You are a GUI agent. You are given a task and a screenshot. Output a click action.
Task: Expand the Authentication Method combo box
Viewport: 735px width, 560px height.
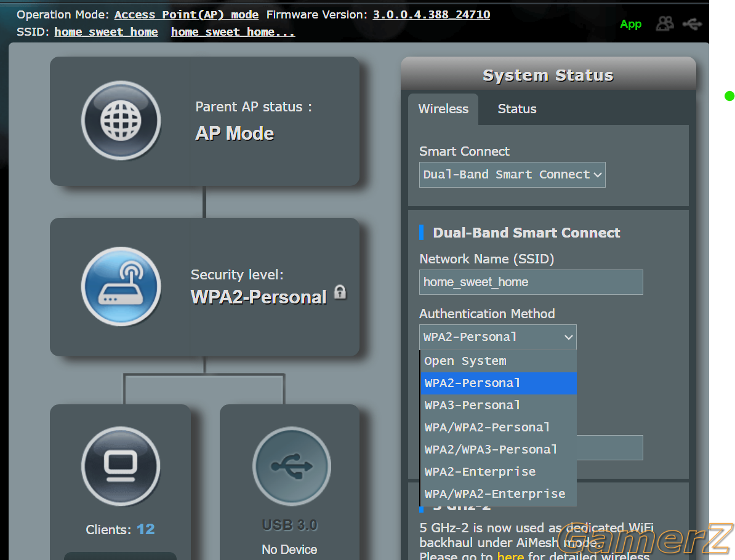[x=498, y=337]
